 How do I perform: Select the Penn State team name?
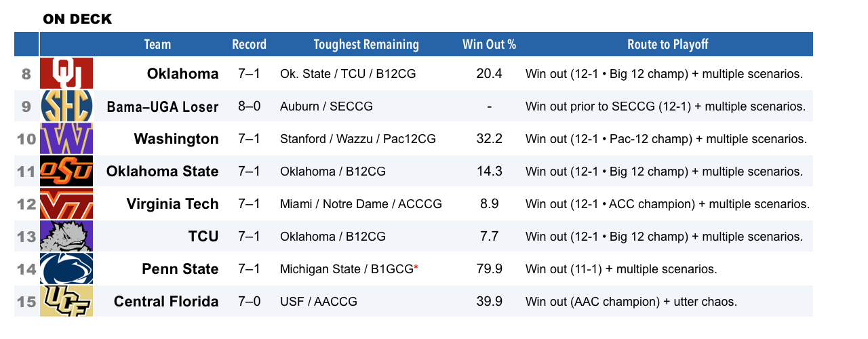(x=180, y=269)
